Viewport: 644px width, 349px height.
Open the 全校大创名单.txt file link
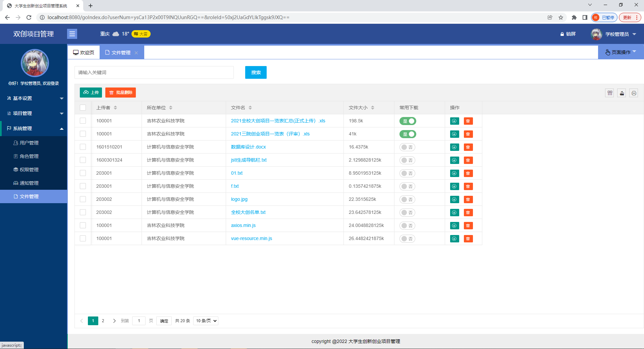click(248, 212)
